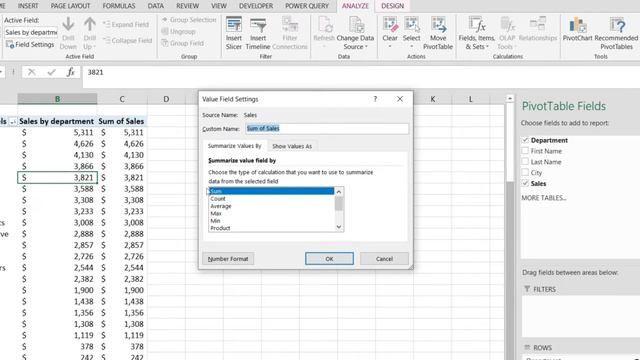The width and height of the screenshot is (640, 360).
Task: Open Number Format in dialog
Action: 228,259
